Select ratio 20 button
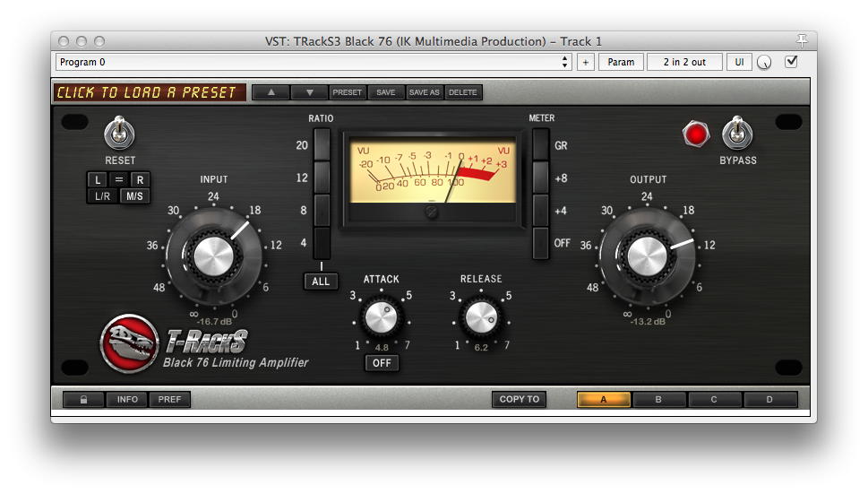868x494 pixels. 322,145
